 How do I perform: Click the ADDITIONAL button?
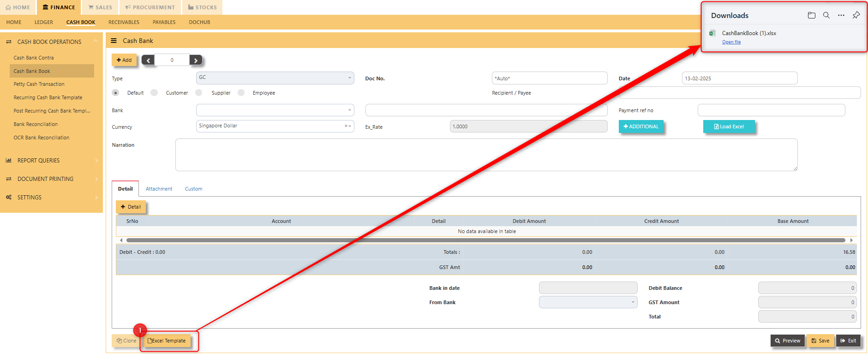641,126
